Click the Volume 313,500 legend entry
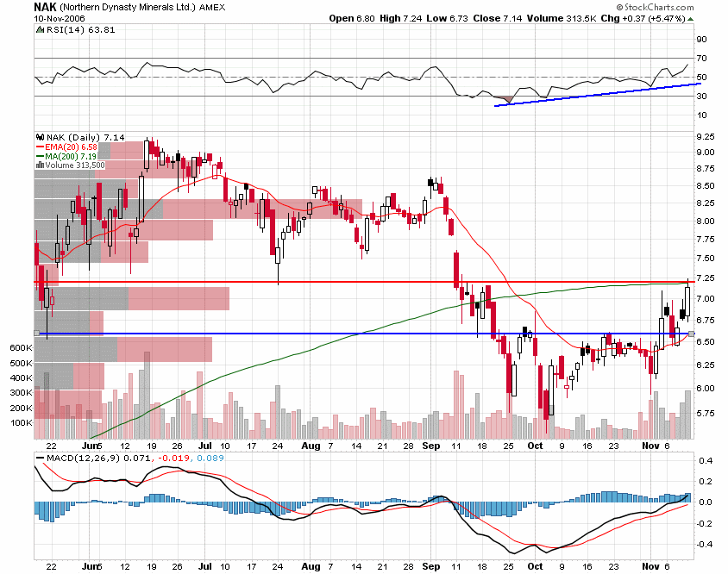 [x=75, y=165]
